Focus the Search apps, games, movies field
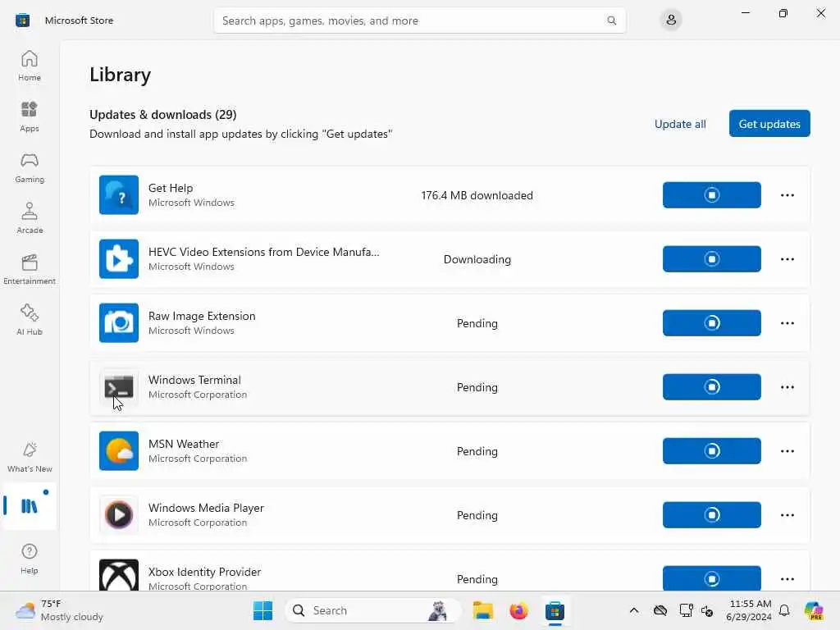840x630 pixels. pyautogui.click(x=419, y=21)
